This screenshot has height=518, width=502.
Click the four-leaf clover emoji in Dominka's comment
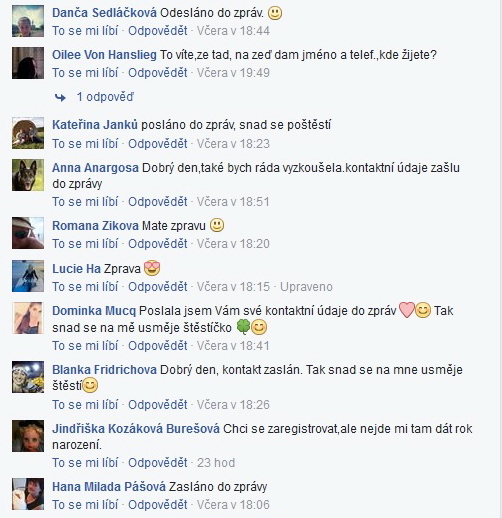(x=243, y=327)
